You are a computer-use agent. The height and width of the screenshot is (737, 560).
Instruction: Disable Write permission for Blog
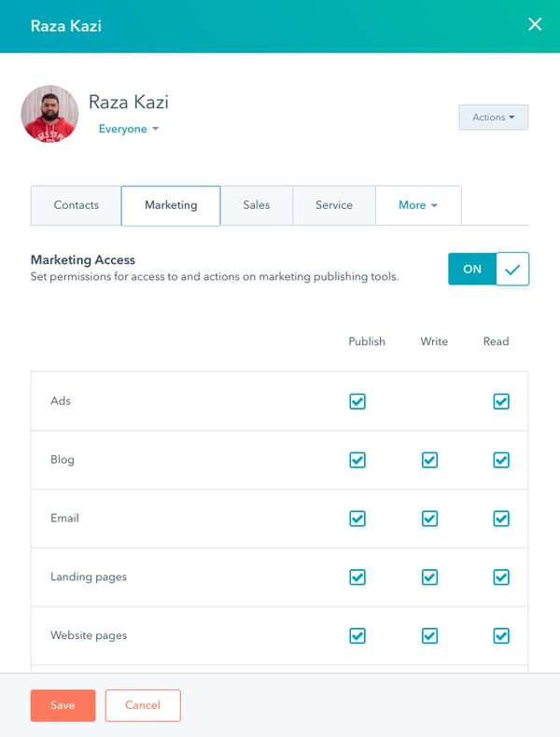point(429,460)
